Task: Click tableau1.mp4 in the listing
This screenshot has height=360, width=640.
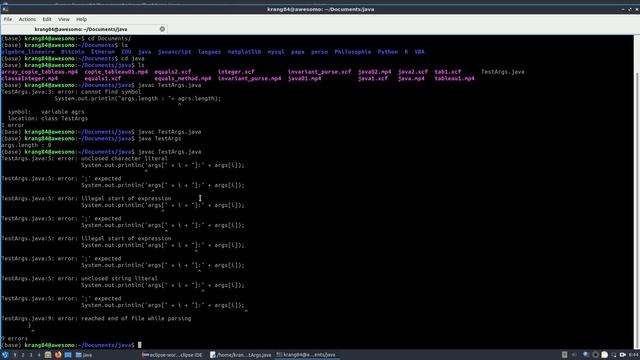Action: (x=454, y=78)
